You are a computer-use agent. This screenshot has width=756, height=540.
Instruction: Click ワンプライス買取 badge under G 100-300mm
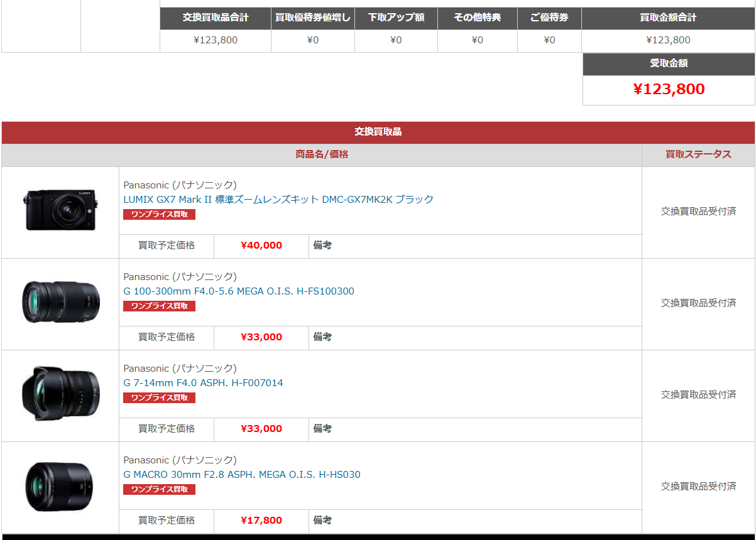point(159,306)
